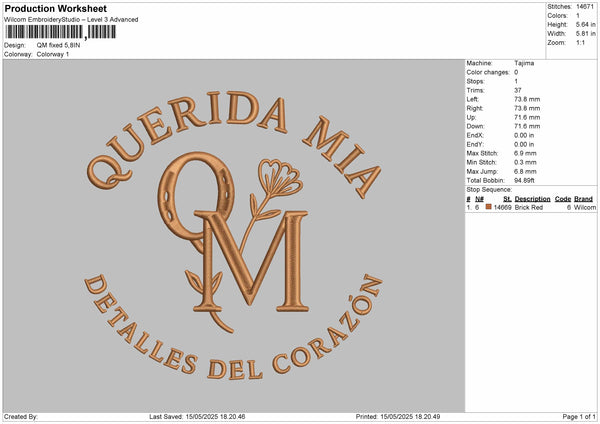Click the 'St.' column header
Image resolution: width=600 pixels, height=424 pixels.
(507, 199)
